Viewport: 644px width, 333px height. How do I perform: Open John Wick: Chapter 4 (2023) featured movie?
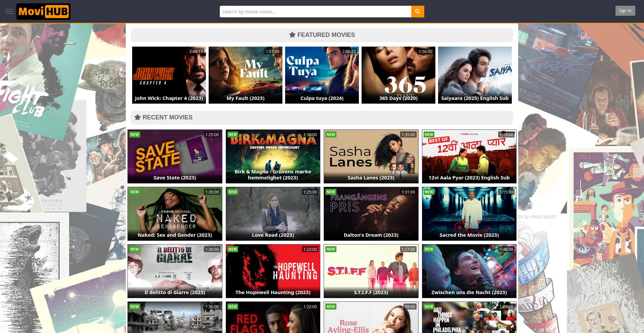pos(169,75)
